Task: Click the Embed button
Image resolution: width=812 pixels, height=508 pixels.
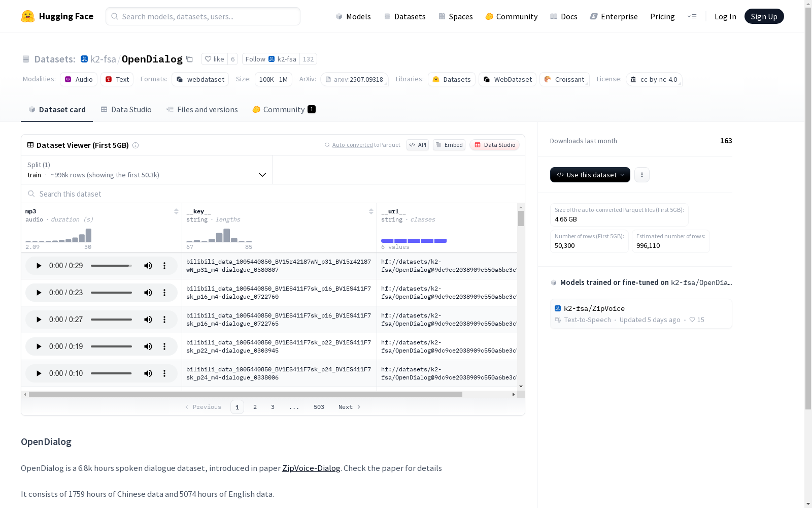Action: [x=449, y=145]
